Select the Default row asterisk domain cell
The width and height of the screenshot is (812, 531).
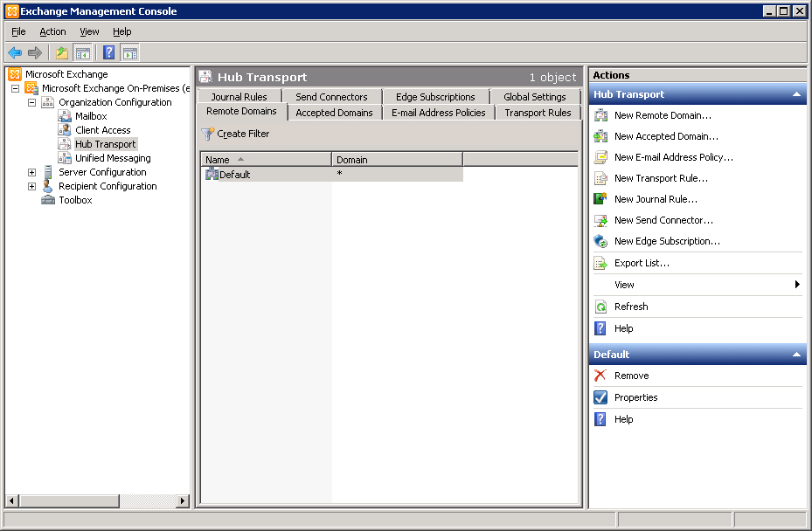(x=397, y=174)
